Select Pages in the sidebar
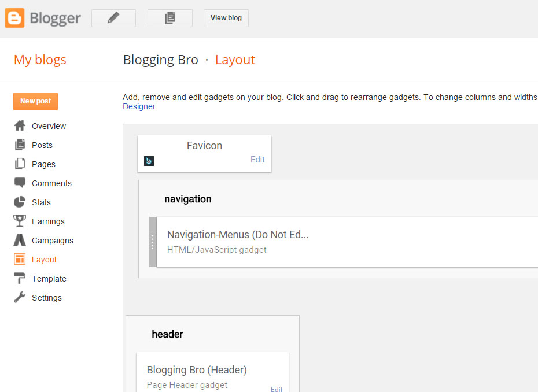The width and height of the screenshot is (538, 392). [x=43, y=164]
